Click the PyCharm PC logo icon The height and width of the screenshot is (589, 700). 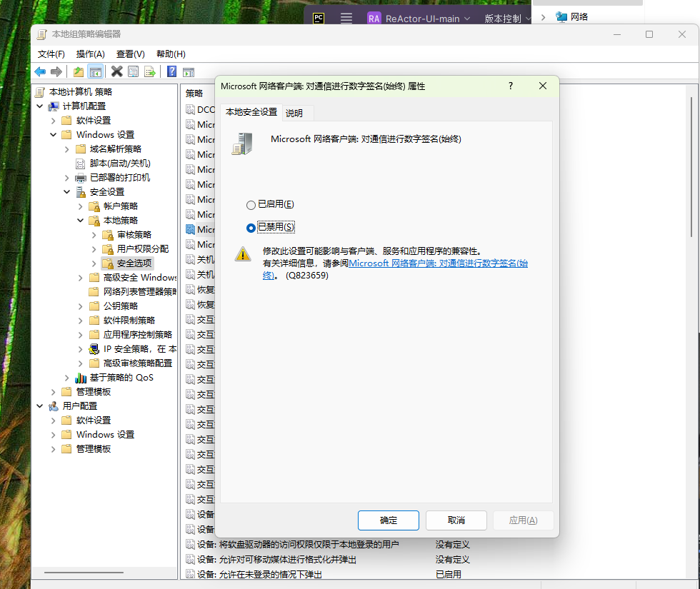[x=319, y=18]
